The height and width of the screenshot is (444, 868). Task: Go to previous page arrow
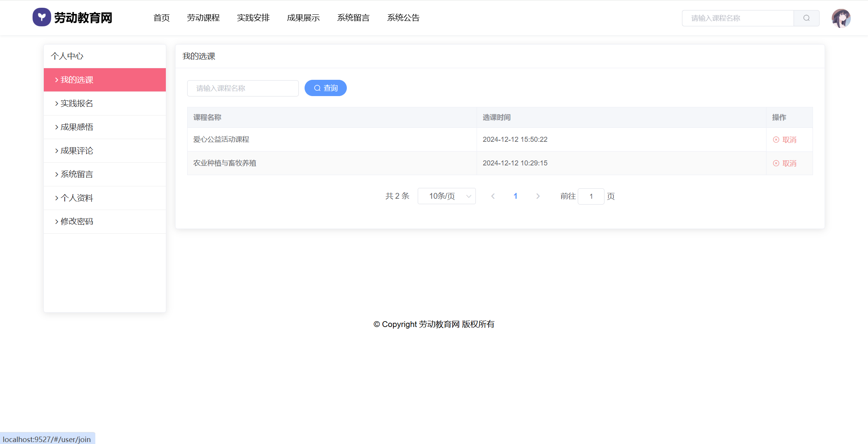click(x=493, y=196)
